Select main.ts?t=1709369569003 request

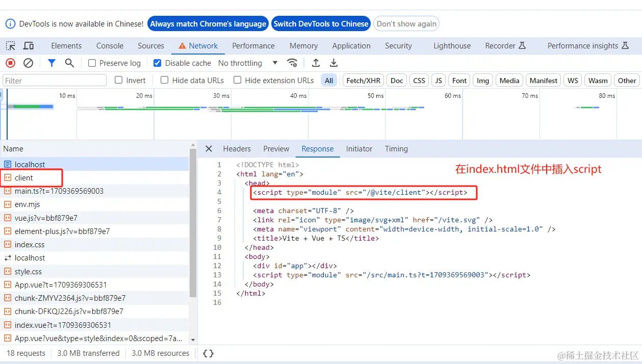coord(94,191)
